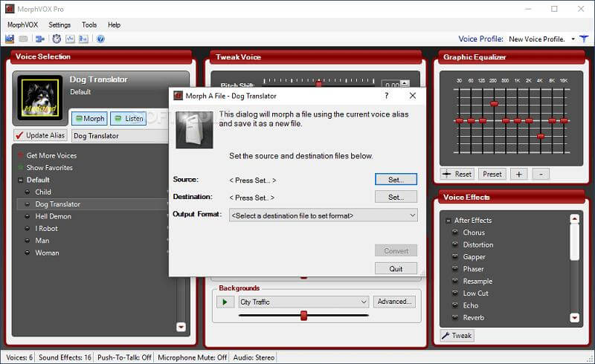Enable the Phaser effect
Screen dimensions: 595x364
[x=455, y=269]
